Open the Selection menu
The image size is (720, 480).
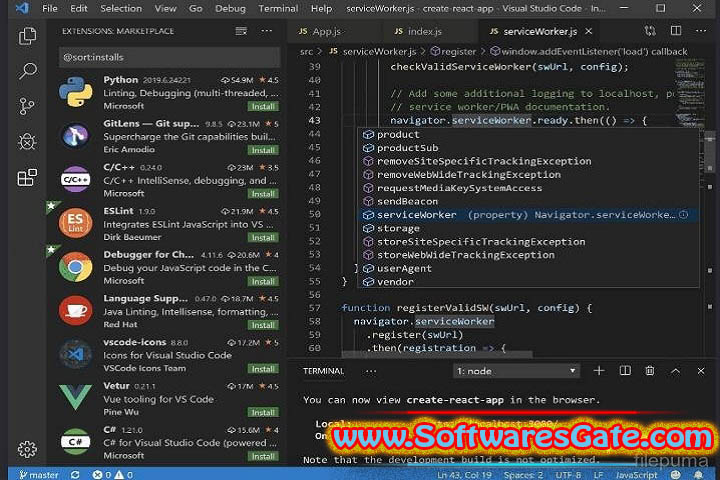121,8
